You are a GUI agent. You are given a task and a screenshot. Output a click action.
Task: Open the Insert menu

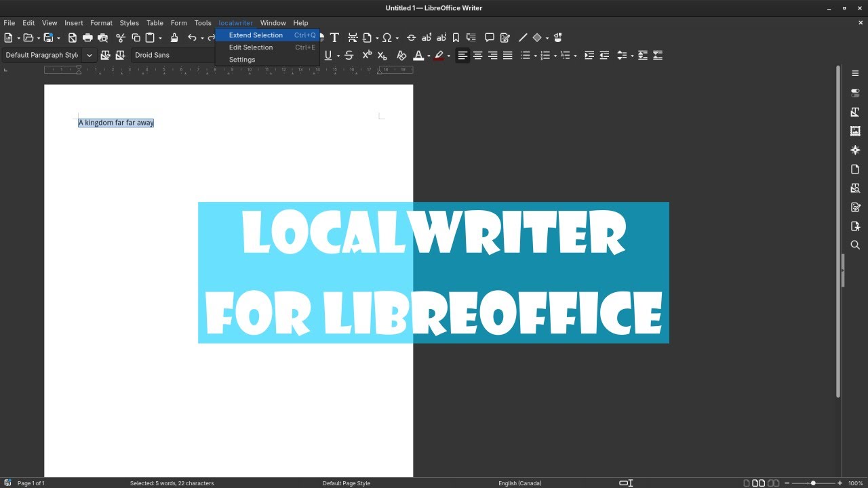pos(74,23)
